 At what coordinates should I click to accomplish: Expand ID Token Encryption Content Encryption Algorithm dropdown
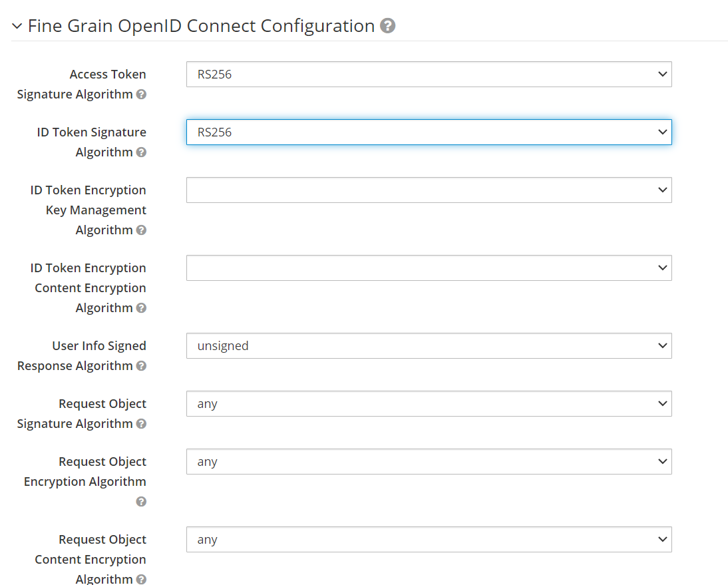(x=429, y=268)
